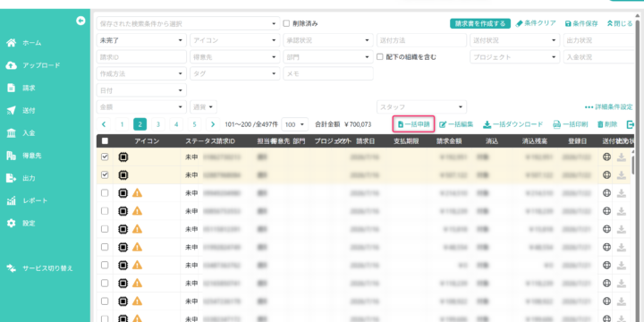Open the 請求 document section
The height and width of the screenshot is (322, 644).
(21, 88)
